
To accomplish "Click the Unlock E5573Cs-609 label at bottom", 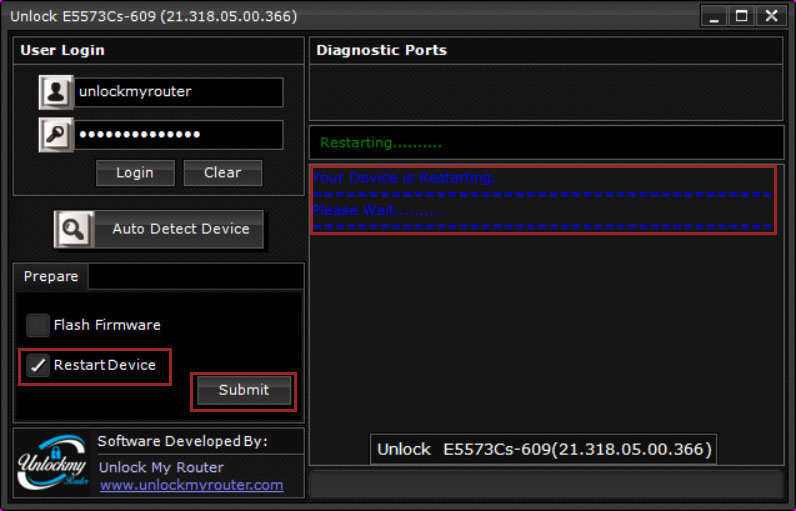I will click(x=544, y=449).
